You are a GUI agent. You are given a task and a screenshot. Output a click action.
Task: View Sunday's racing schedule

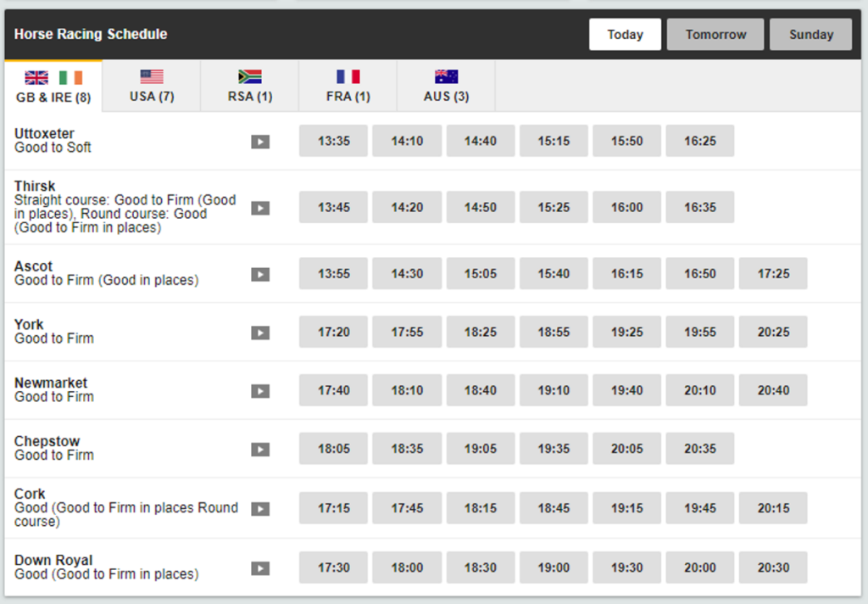point(810,34)
